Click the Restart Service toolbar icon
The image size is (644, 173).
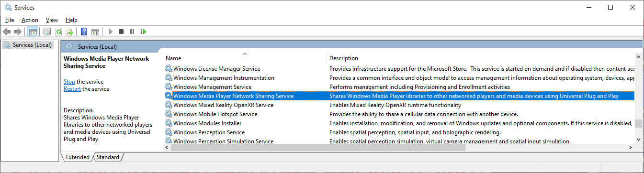143,32
